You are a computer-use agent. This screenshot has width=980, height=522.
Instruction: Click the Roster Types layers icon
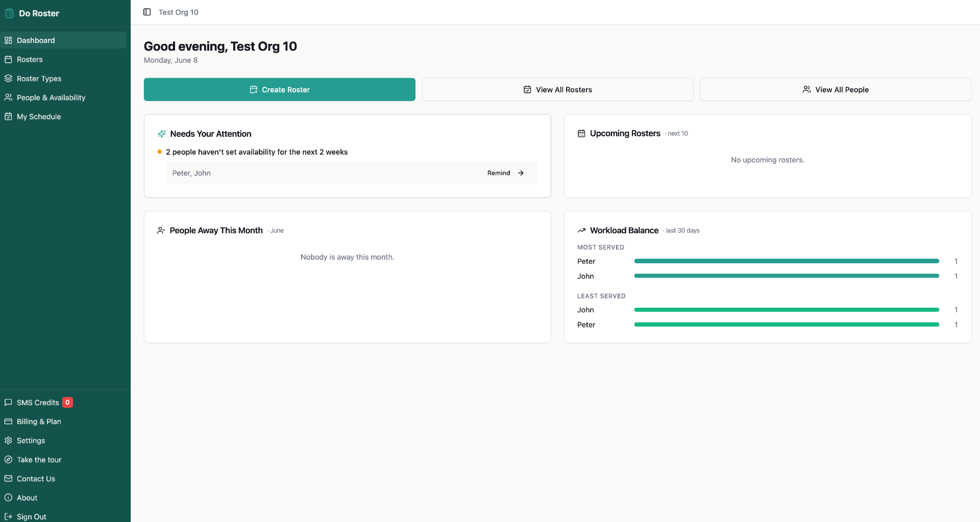pyautogui.click(x=8, y=79)
